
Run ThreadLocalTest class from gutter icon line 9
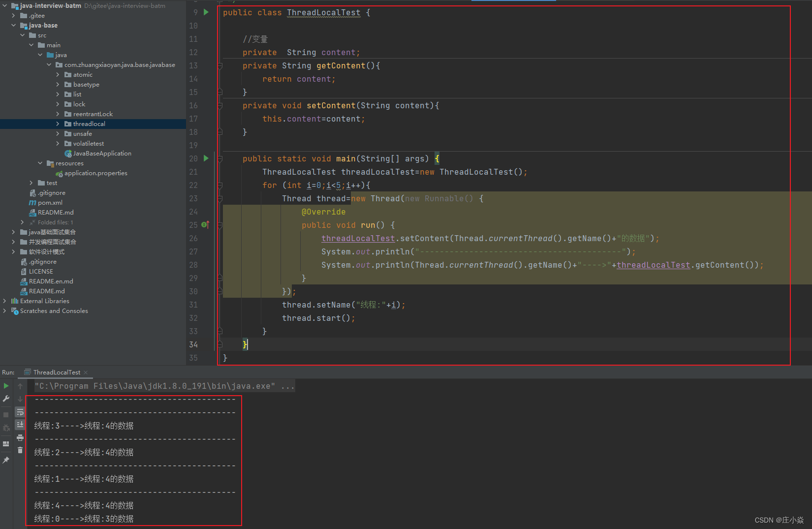206,12
